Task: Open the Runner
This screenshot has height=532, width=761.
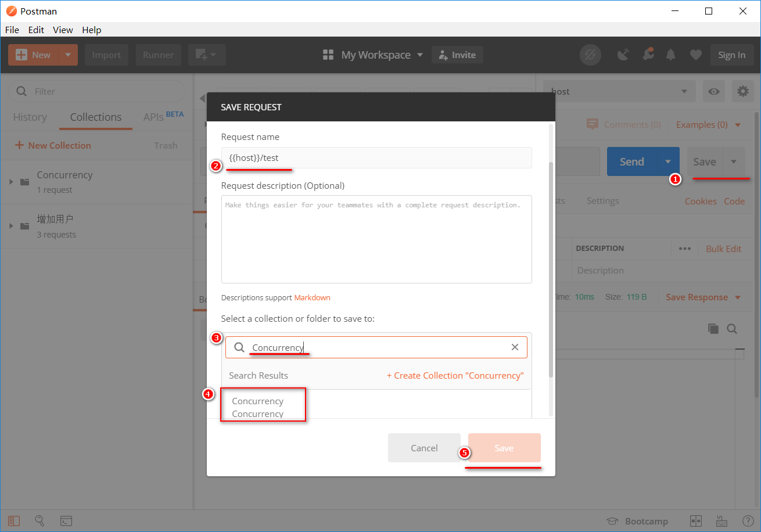Action: tap(159, 55)
